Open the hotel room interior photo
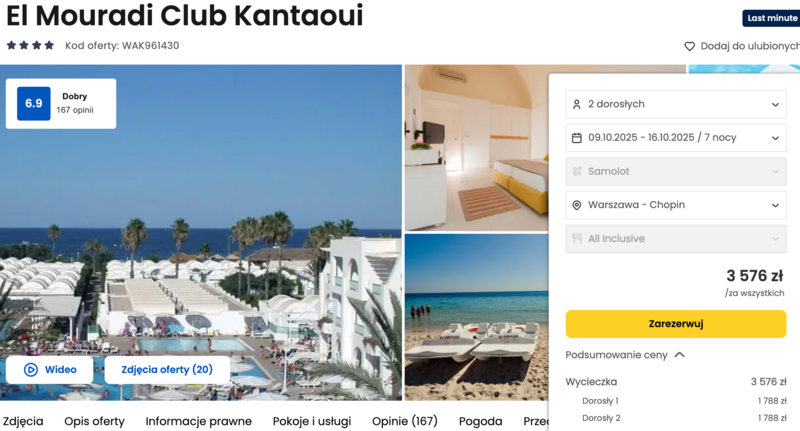Screen dimensions: 800x431 coord(476,148)
